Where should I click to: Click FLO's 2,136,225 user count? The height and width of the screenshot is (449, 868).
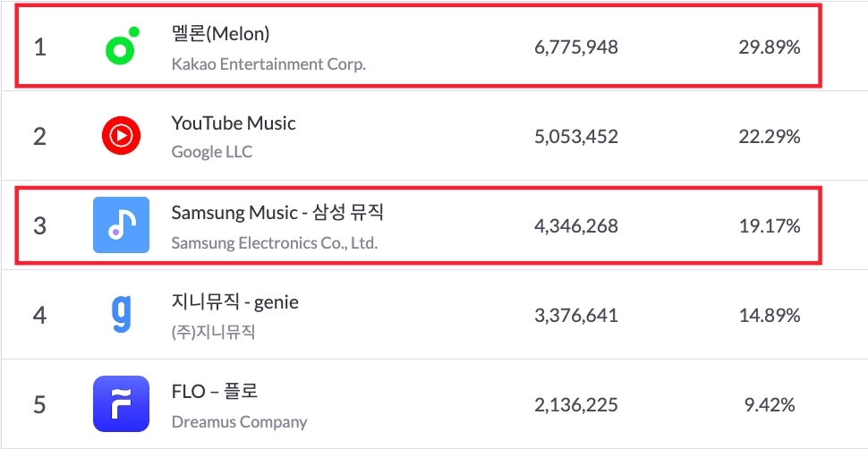pos(575,405)
